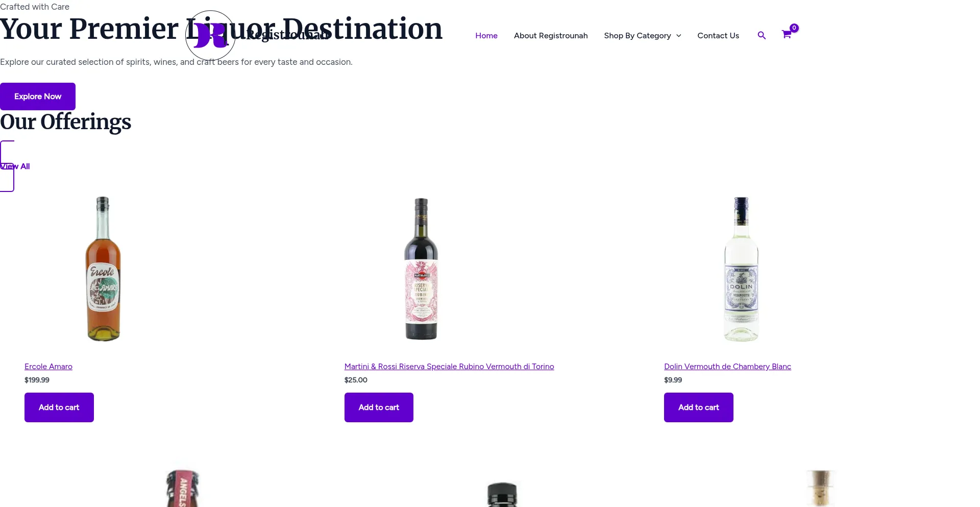Click the Dolin Vermouth bottle image
This screenshot has height=507, width=980.
click(x=741, y=269)
